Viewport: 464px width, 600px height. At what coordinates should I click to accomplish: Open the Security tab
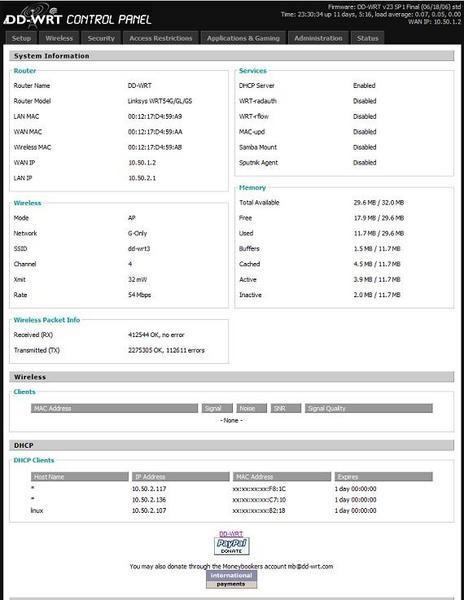(101, 38)
